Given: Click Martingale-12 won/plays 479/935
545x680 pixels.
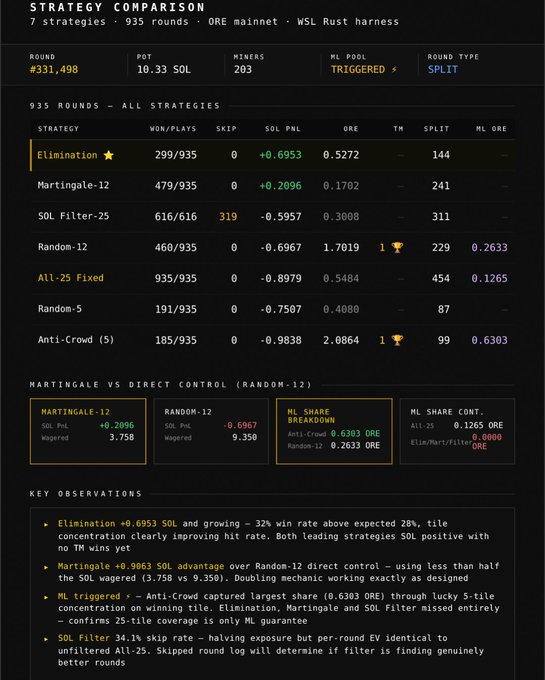Looking at the screenshot, I should coord(176,186).
